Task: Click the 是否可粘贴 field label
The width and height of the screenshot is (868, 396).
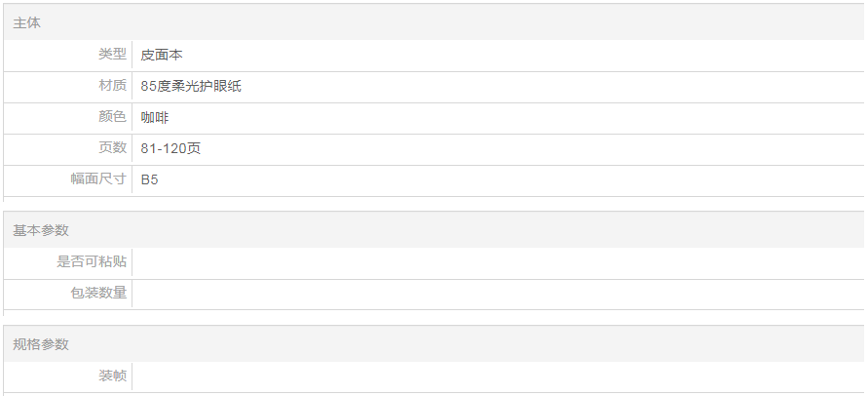Action: pos(92,261)
